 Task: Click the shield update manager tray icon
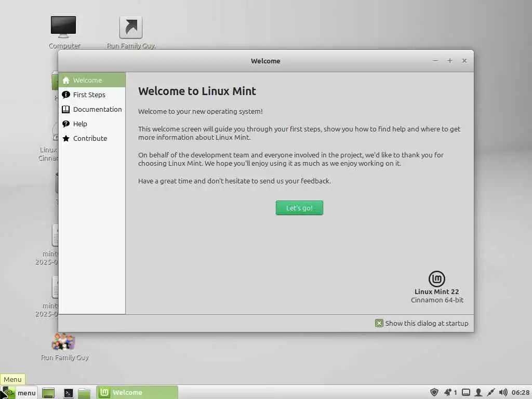pos(434,393)
